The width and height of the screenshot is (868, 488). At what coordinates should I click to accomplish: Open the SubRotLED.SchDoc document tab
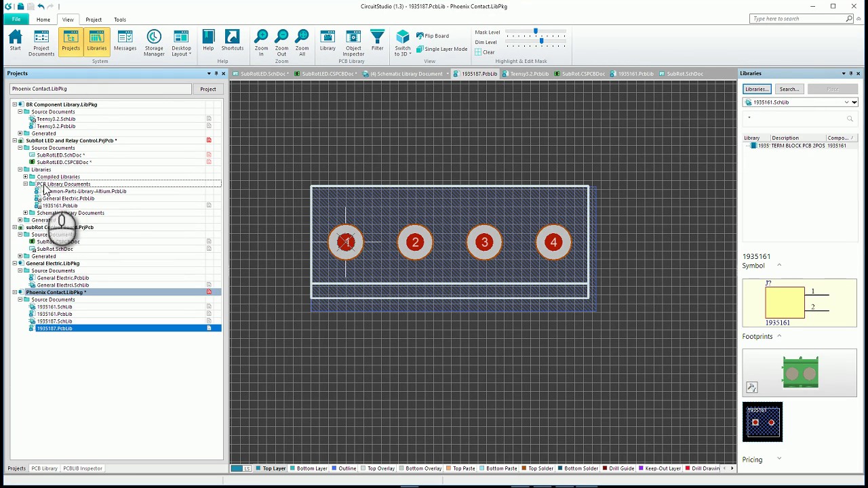261,73
